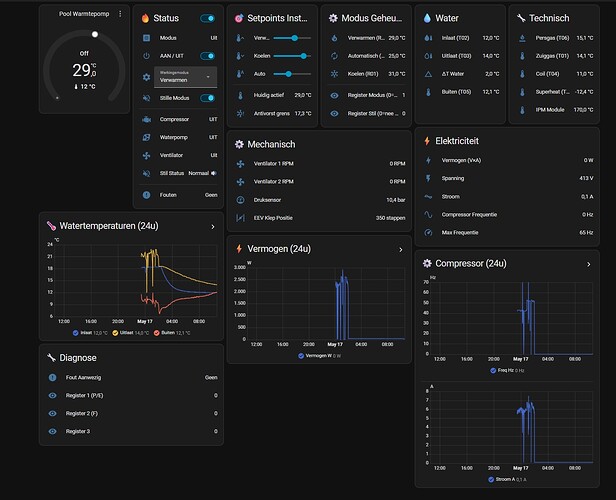Click the muted speaker icon beside Stille Modus
The image size is (616, 500).
click(146, 98)
